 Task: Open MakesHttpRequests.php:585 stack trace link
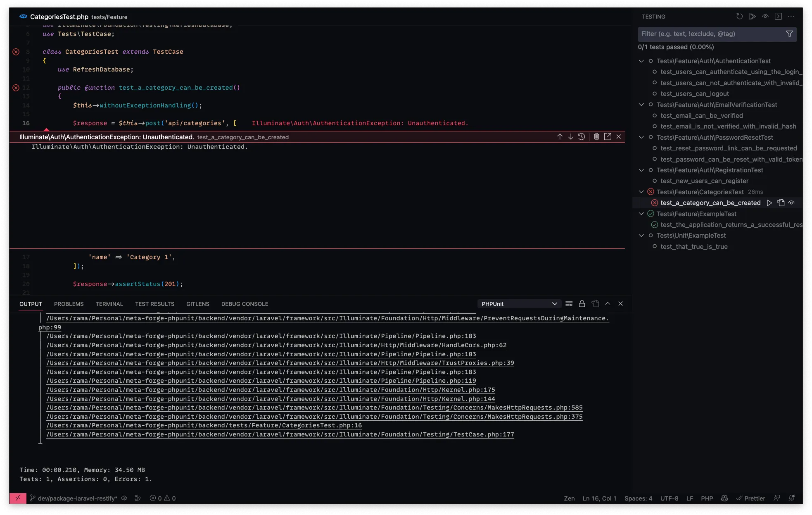click(314, 408)
